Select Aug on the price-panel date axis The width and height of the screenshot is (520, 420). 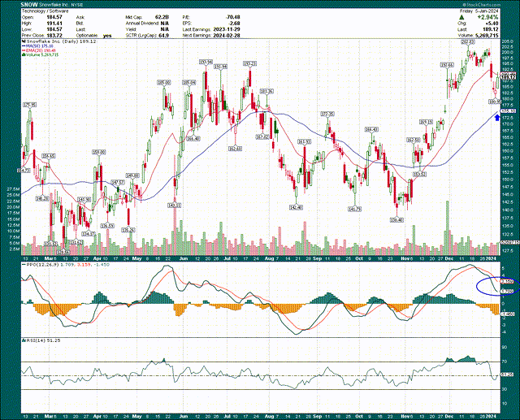[270, 258]
